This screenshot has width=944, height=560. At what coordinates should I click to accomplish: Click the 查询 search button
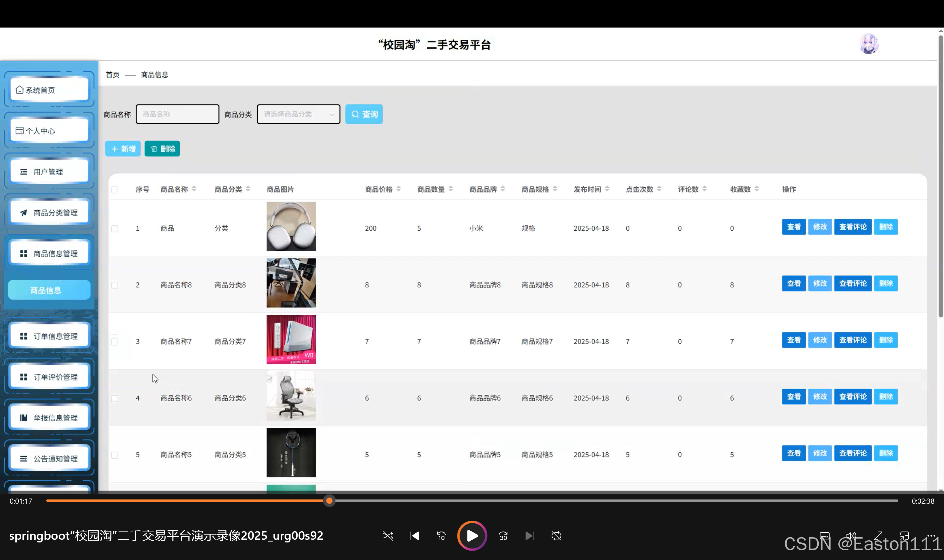coord(364,114)
